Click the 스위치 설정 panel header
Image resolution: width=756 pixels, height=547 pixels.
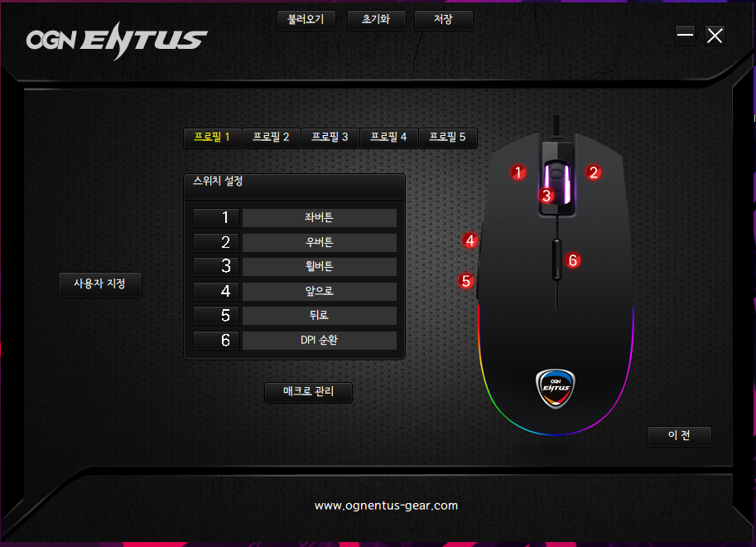pyautogui.click(x=294, y=186)
